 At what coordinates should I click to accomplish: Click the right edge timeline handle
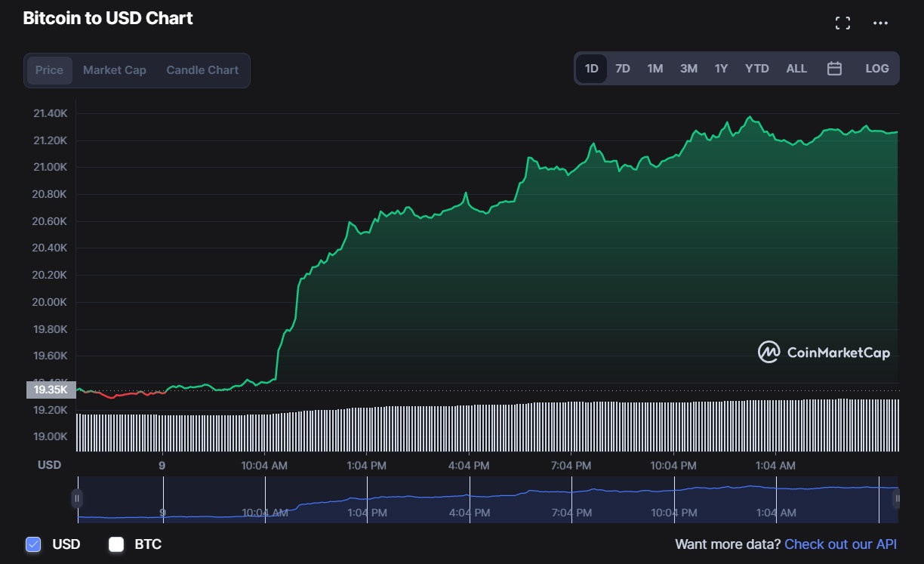[897, 499]
